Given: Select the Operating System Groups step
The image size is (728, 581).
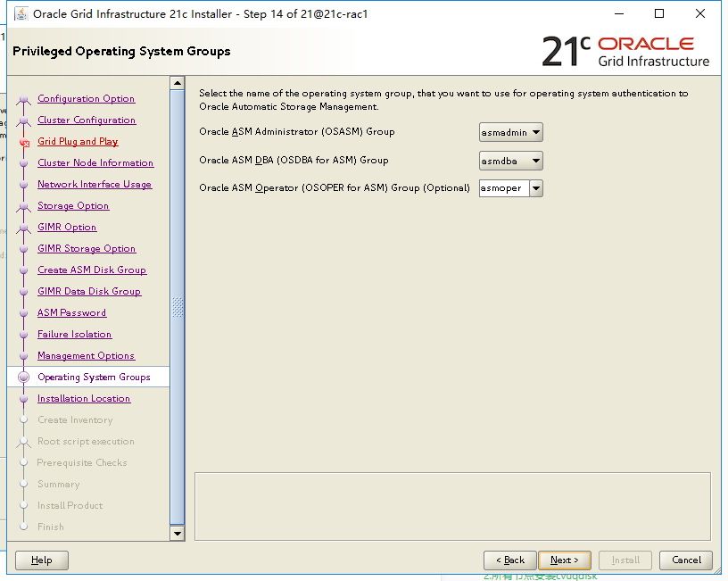Looking at the screenshot, I should (95, 377).
